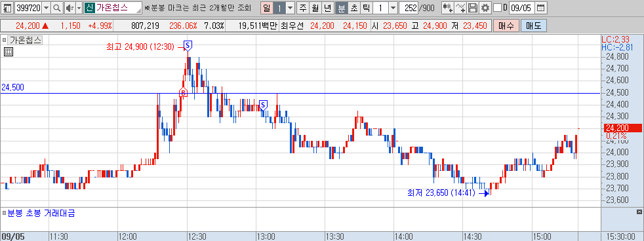Open chart settings gear icon
This screenshot has width=644, height=241.
pos(485,8)
